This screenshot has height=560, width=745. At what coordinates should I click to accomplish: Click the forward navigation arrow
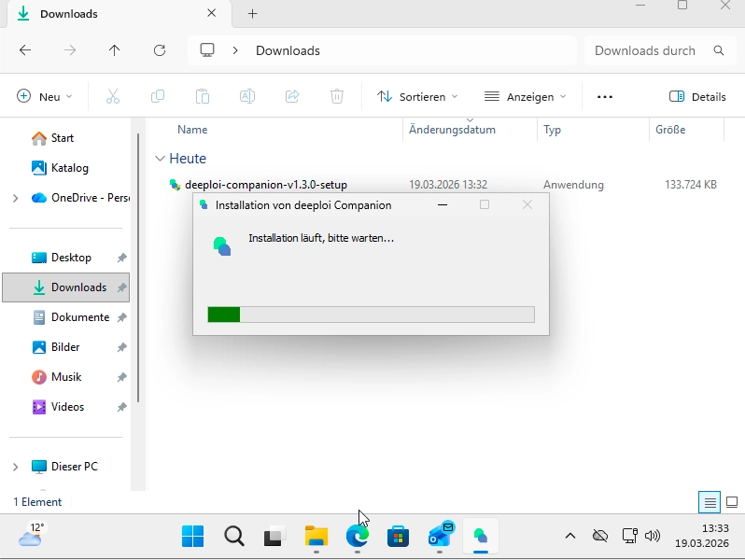pyautogui.click(x=70, y=50)
